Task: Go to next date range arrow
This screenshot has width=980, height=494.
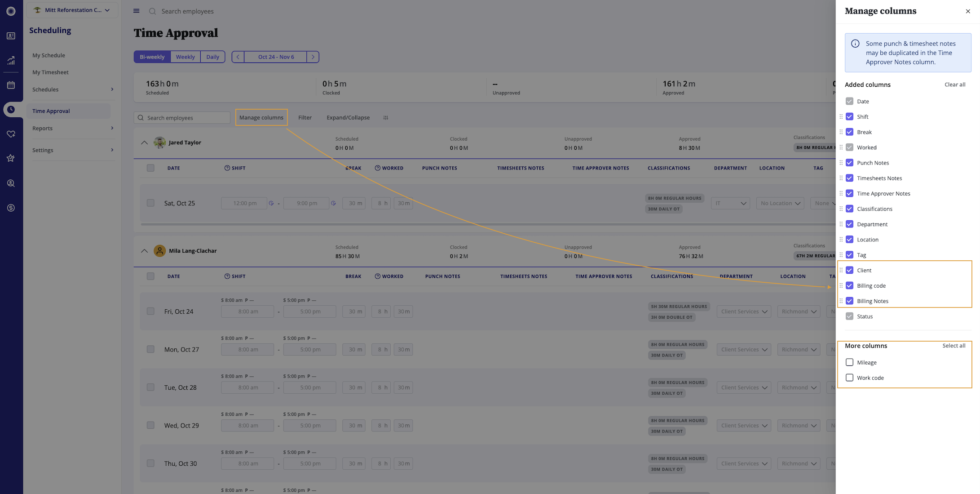Action: click(x=313, y=57)
